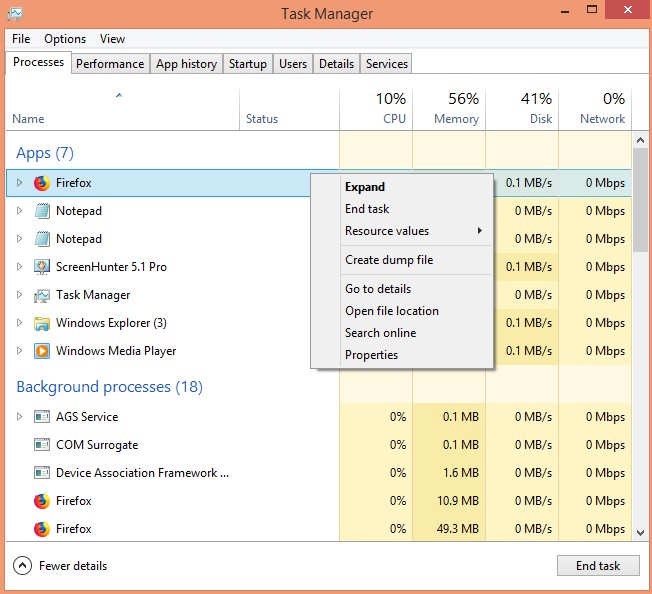The width and height of the screenshot is (652, 594).
Task: Expand the AGS Service row arrow
Action: click(19, 417)
